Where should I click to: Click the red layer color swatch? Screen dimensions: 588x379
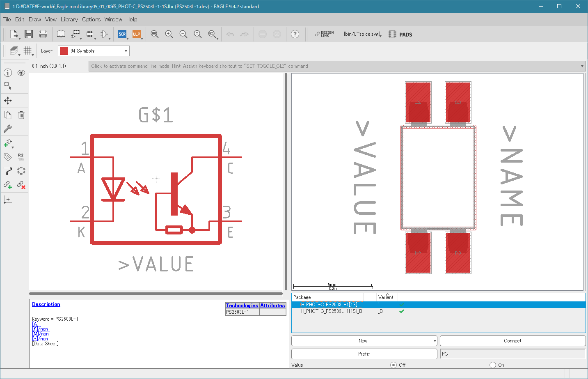tap(64, 51)
